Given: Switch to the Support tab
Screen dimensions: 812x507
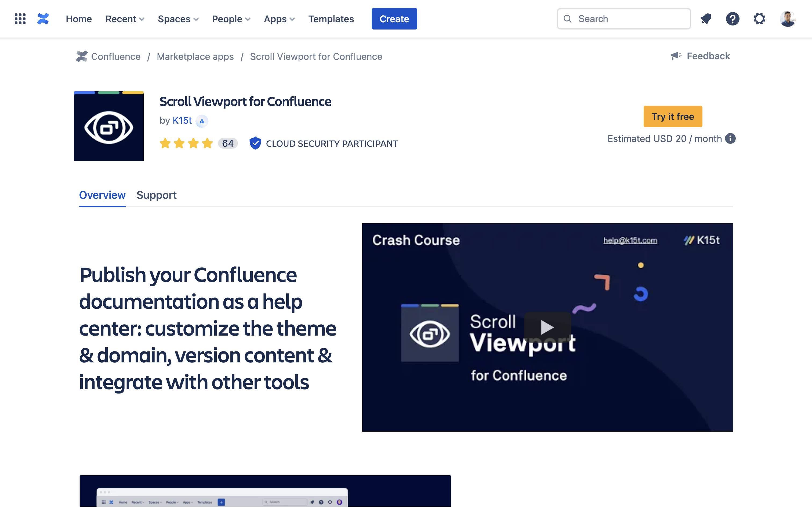Looking at the screenshot, I should (156, 195).
